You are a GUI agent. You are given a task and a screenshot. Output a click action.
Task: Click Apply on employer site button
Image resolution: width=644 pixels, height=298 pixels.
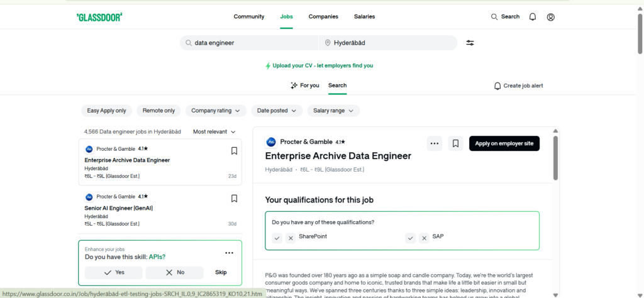point(504,144)
